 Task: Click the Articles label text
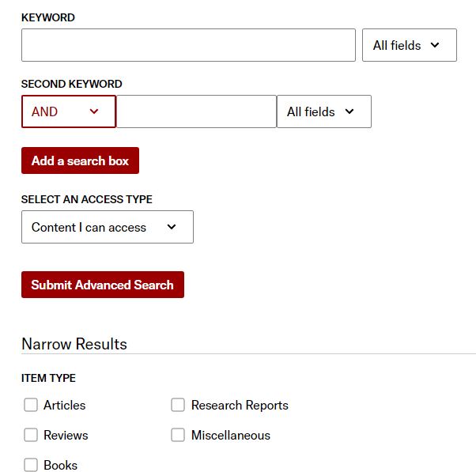pos(64,405)
